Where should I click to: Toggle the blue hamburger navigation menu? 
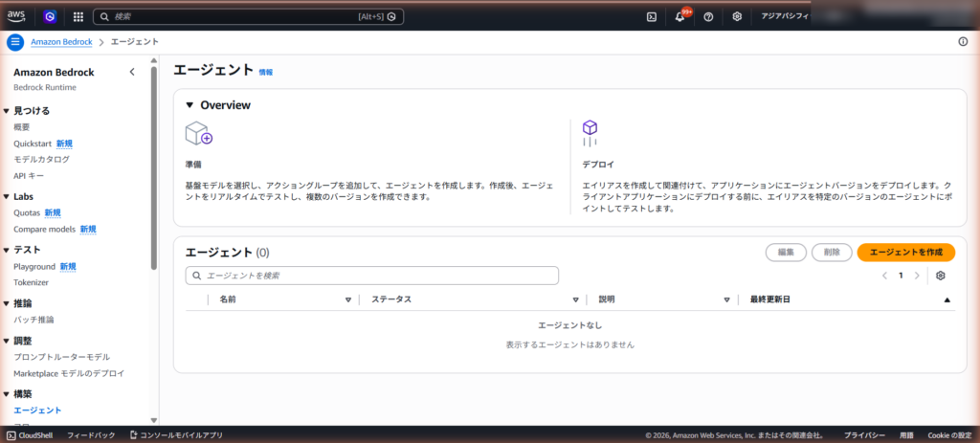pos(15,42)
